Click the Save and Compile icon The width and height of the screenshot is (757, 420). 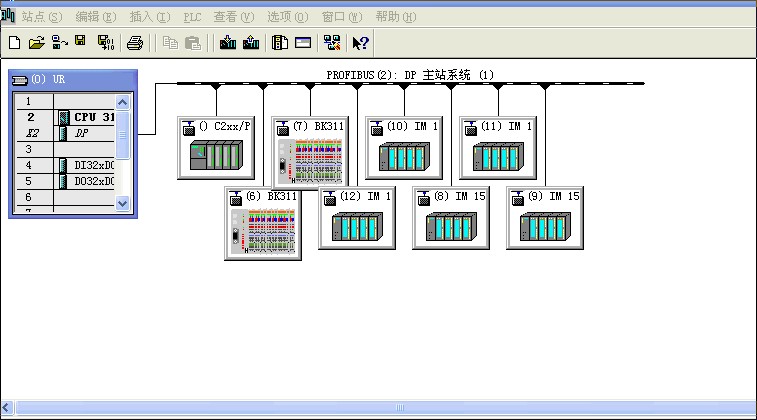tap(105, 42)
